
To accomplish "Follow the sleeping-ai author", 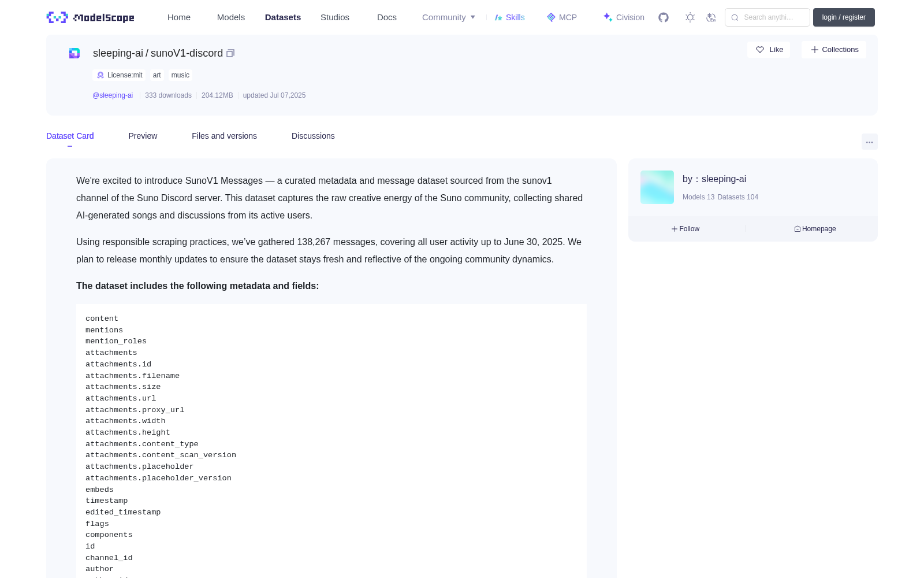I will (685, 229).
